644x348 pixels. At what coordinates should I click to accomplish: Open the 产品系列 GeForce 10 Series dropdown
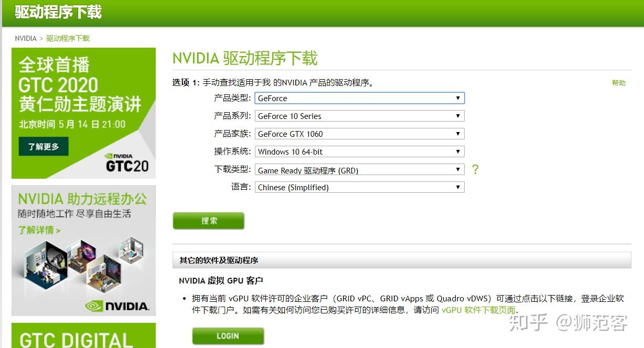coord(359,116)
